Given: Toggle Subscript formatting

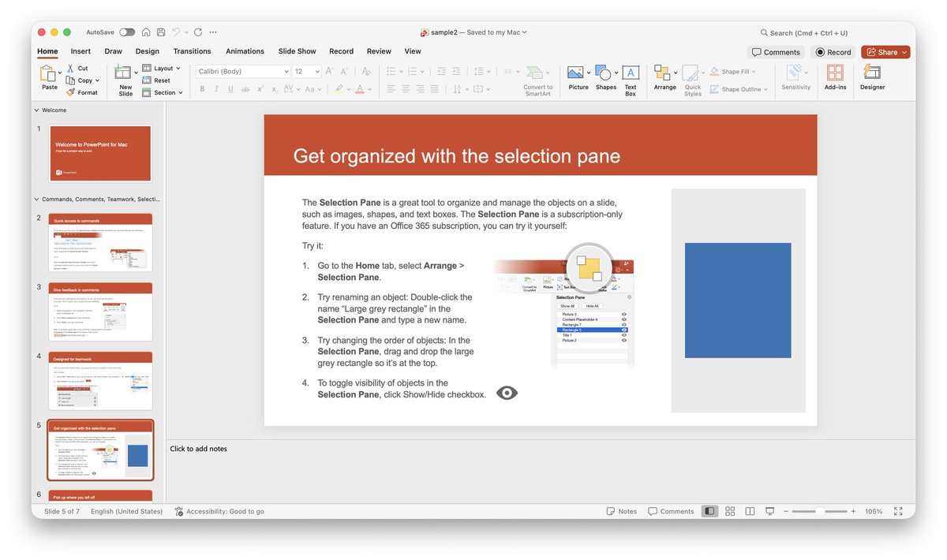Looking at the screenshot, I should click(x=274, y=89).
